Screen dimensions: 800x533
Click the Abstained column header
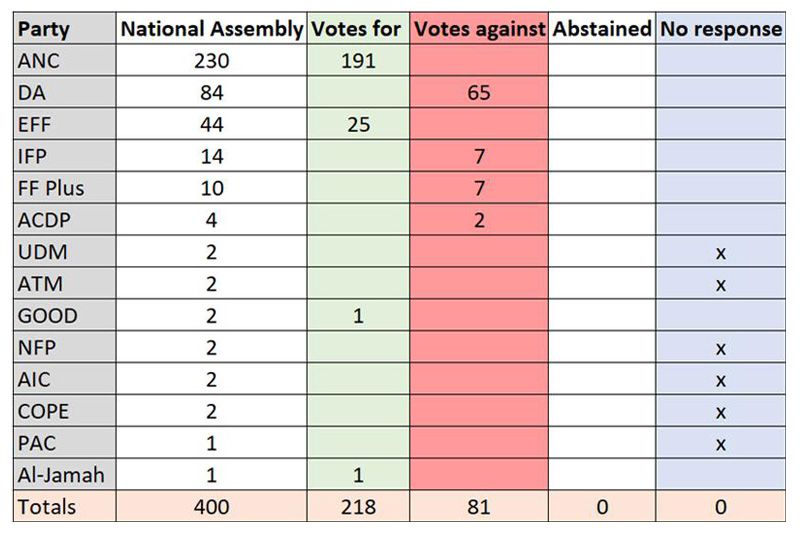pos(602,29)
